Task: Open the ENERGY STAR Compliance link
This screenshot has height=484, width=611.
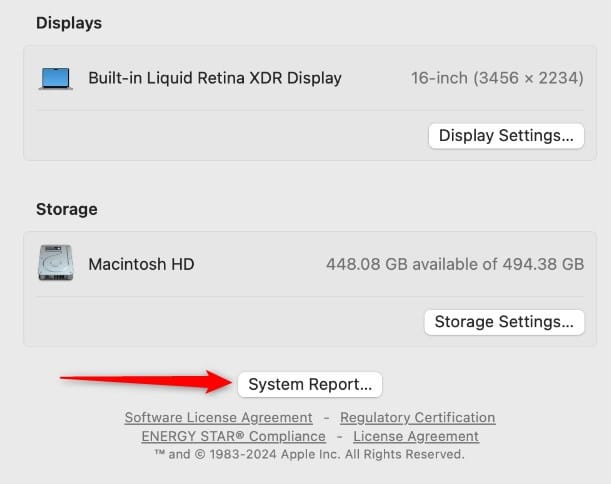Action: coord(233,437)
